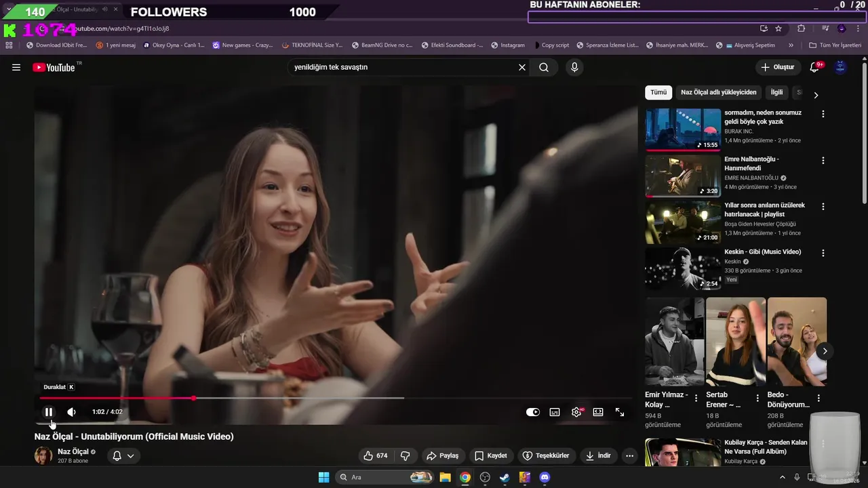The image size is (868, 488).
Task: Open Emre Nalbantoğlu - Hanımefendi video title
Action: click(751, 163)
